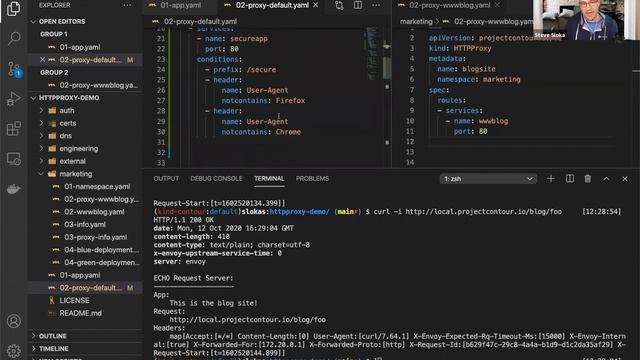Click the editor minimap in left editor
Image resolution: width=640 pixels, height=360 pixels.
[372, 53]
